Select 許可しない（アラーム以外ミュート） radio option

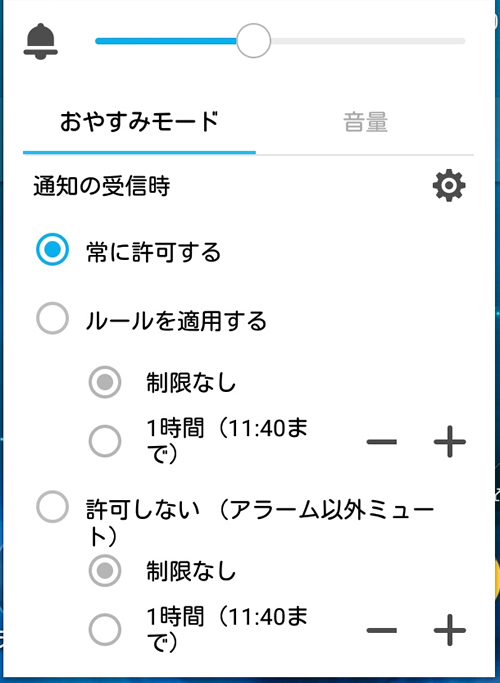[x=52, y=507]
